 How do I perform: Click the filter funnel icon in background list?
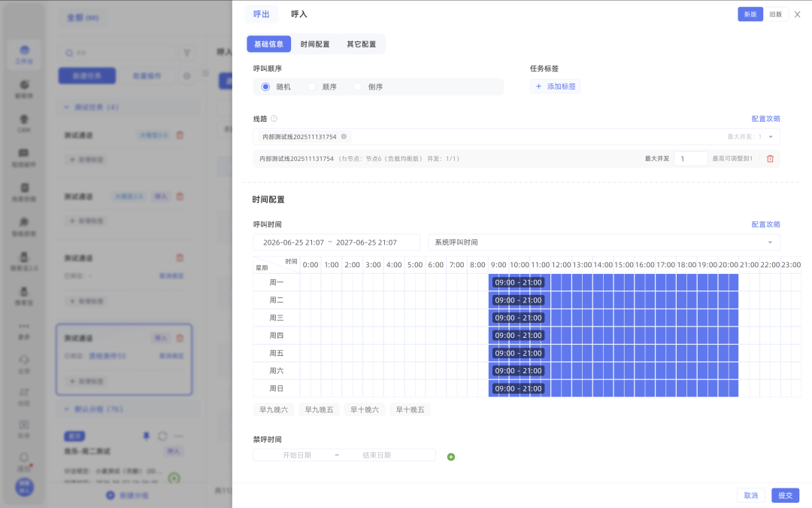[187, 53]
